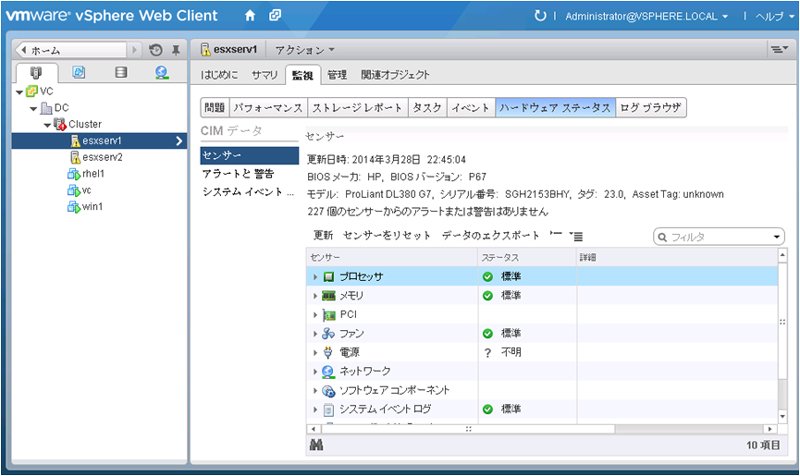The image size is (800, 476).
Task: Go to the vSphere home icon
Action: pyautogui.click(x=249, y=16)
